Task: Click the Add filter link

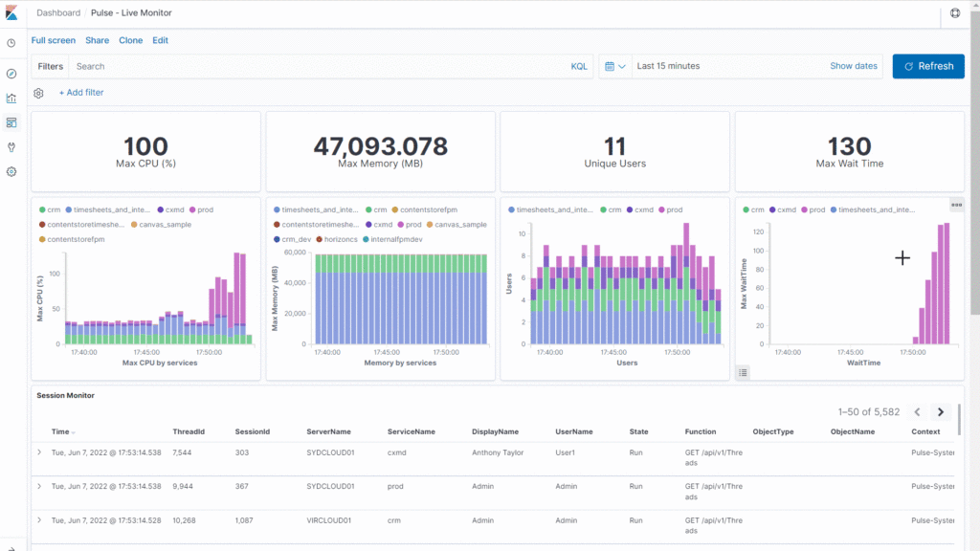Action: pyautogui.click(x=81, y=93)
